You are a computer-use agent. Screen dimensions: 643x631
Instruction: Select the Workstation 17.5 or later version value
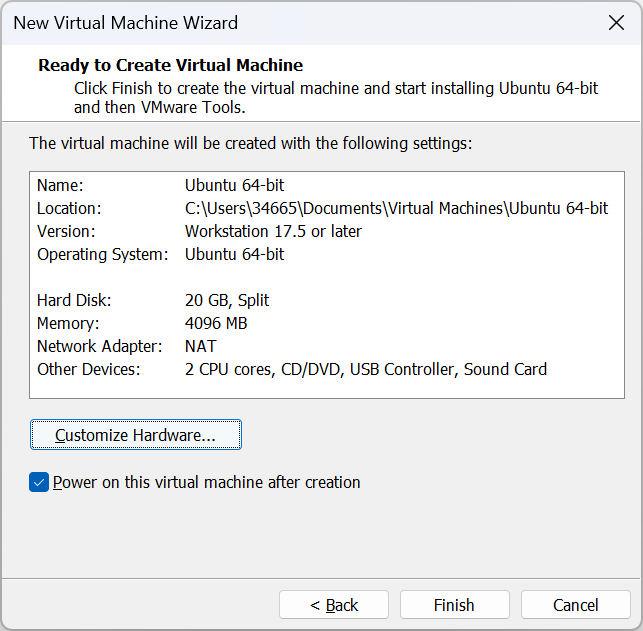pos(273,231)
